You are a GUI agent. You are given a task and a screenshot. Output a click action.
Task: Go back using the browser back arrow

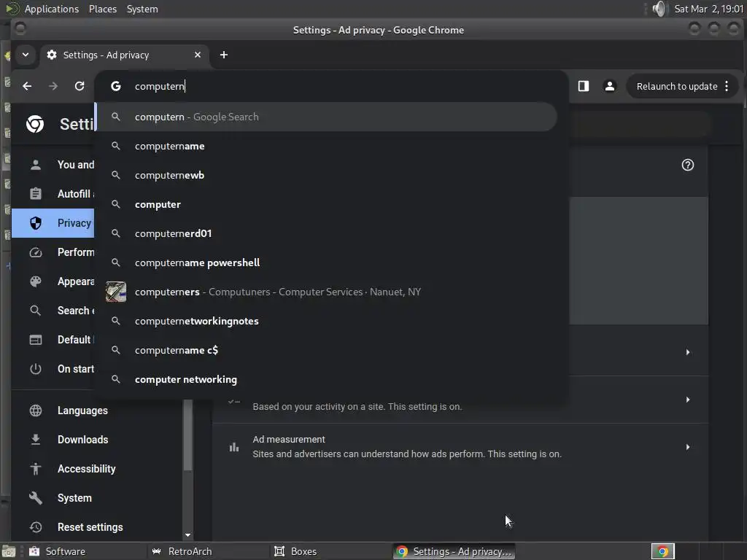point(27,86)
